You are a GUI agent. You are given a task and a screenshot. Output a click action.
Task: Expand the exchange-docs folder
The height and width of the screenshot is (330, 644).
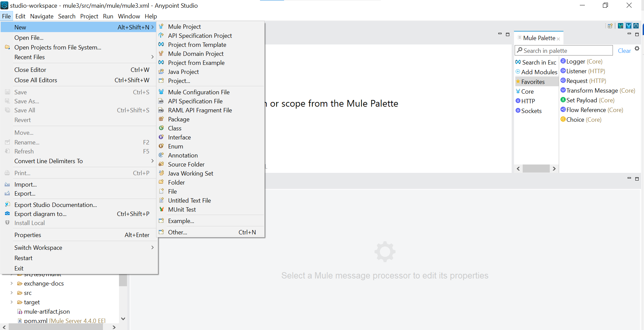[x=12, y=283]
